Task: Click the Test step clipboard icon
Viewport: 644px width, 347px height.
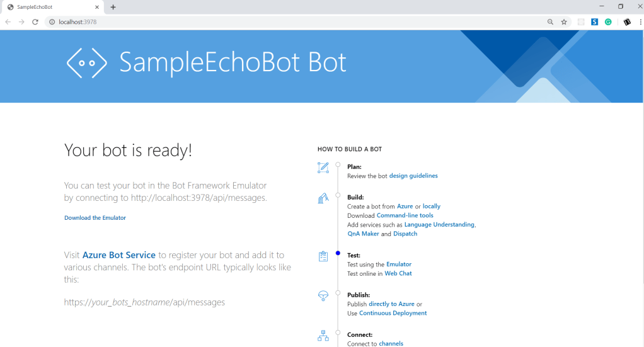Action: [323, 256]
